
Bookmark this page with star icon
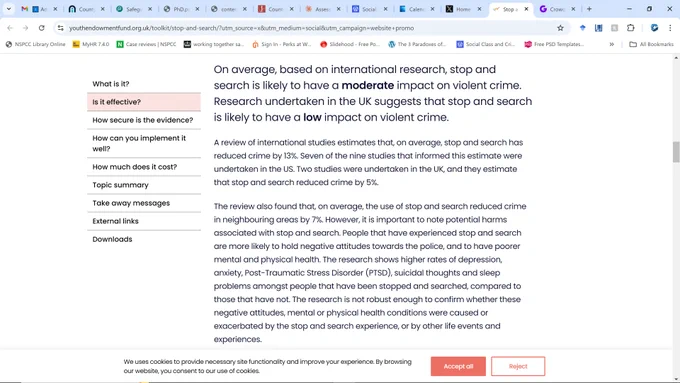(560, 28)
